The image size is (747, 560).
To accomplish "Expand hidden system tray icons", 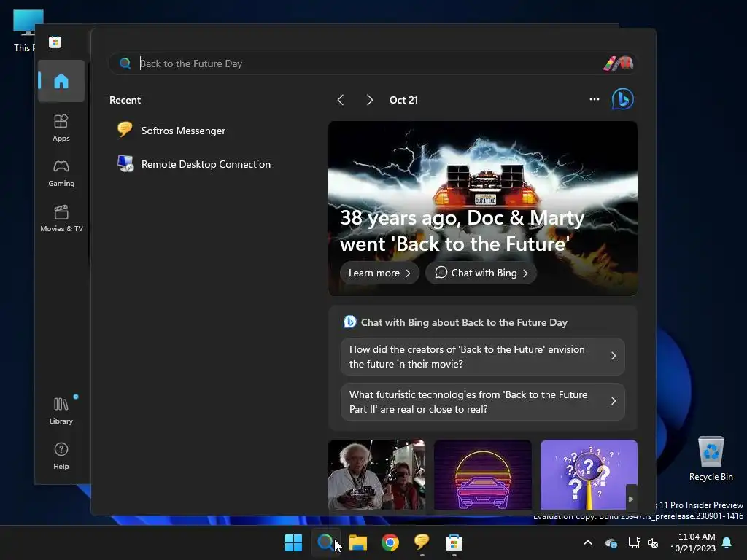I will (x=588, y=542).
